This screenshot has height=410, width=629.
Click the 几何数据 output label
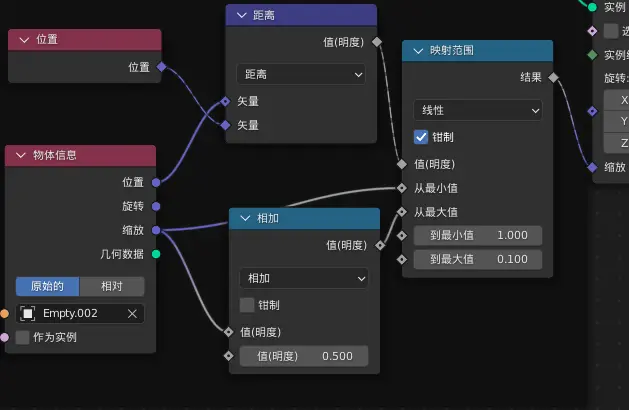[x=122, y=254]
